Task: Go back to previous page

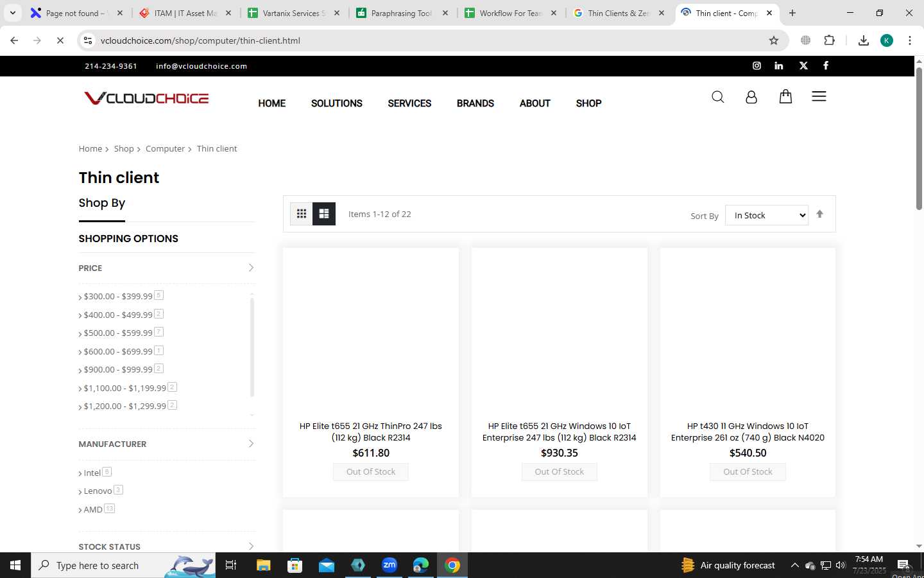Action: pyautogui.click(x=14, y=40)
